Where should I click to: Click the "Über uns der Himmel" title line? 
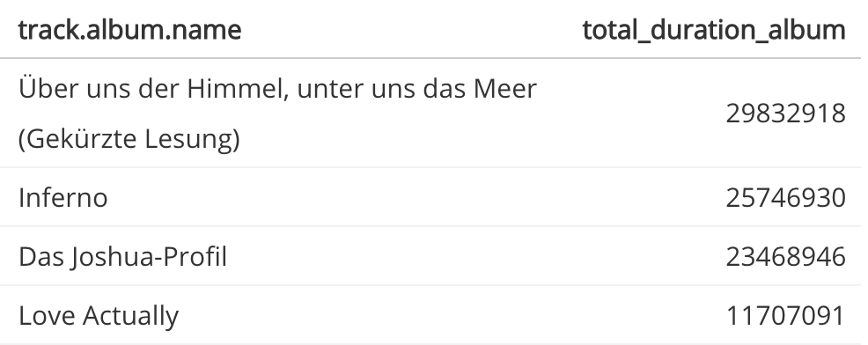point(277,89)
